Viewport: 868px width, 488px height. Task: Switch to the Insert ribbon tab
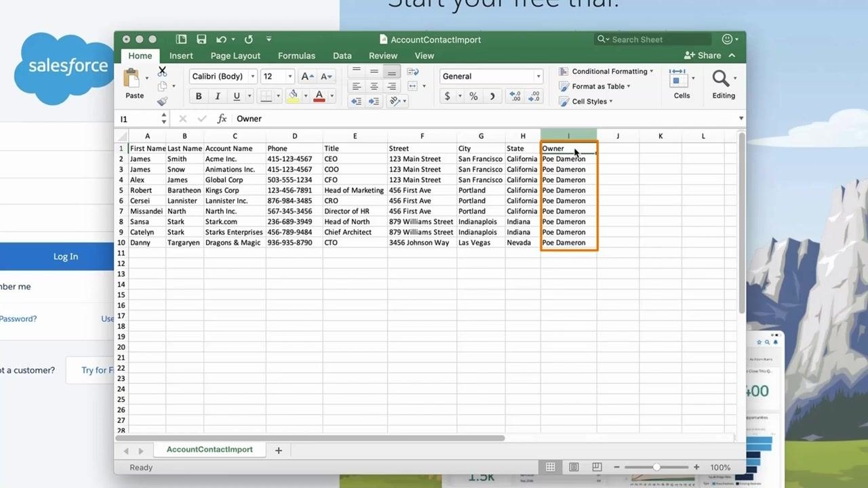pyautogui.click(x=181, y=56)
